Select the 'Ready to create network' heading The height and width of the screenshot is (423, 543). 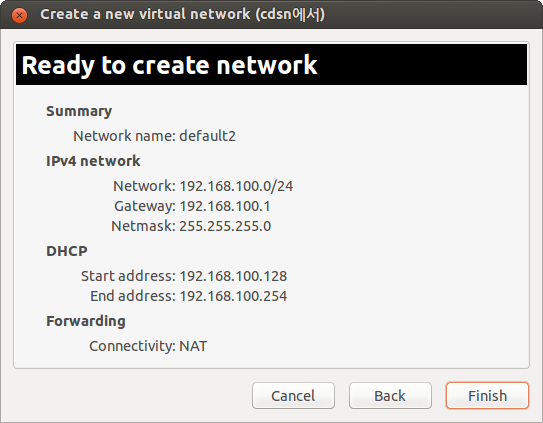[169, 65]
